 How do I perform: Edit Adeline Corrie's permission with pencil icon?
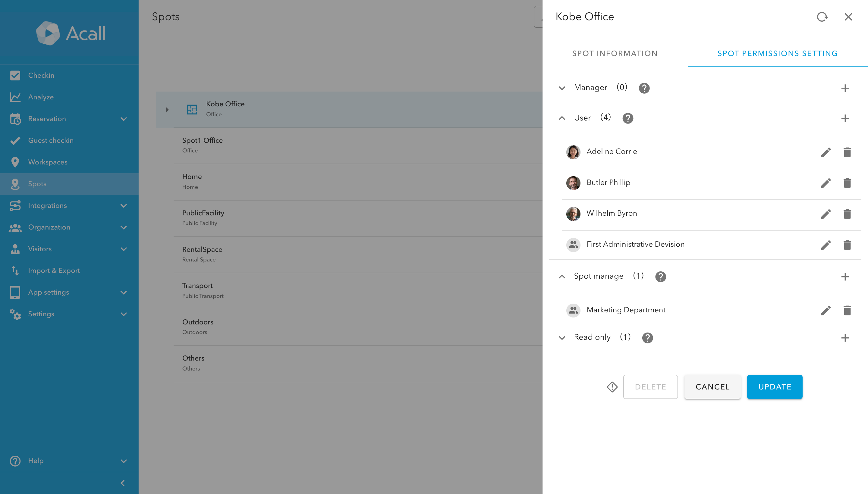(826, 152)
